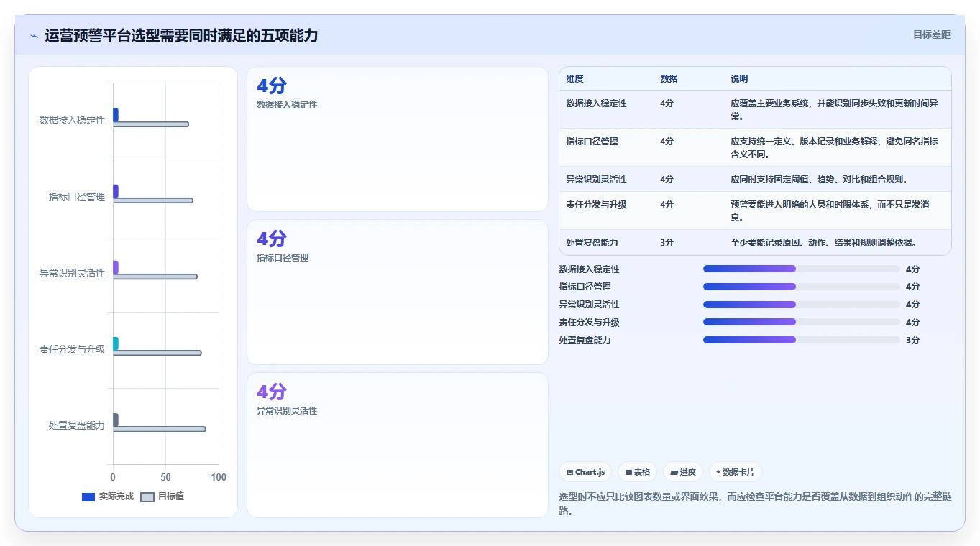The image size is (980, 546).
Task: Click the 50 tick on the chart x-axis
Action: tap(166, 477)
